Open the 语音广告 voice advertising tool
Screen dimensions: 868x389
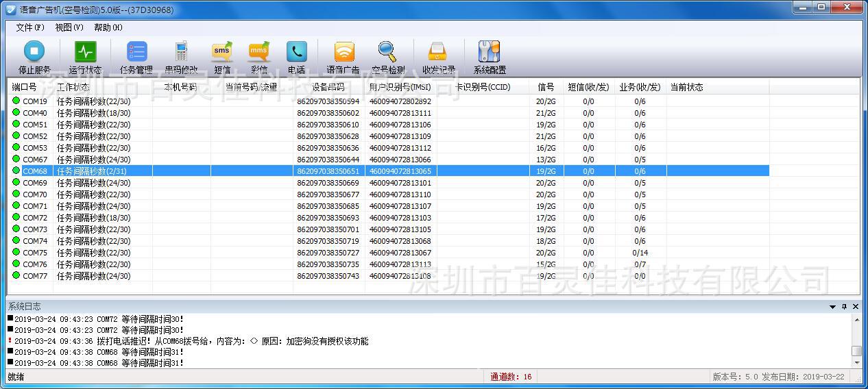343,58
